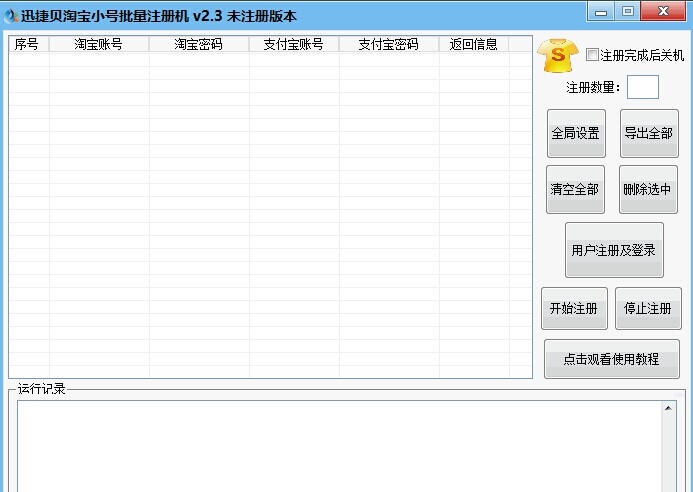Enable 注册完成后关机 checkbox

pyautogui.click(x=592, y=55)
